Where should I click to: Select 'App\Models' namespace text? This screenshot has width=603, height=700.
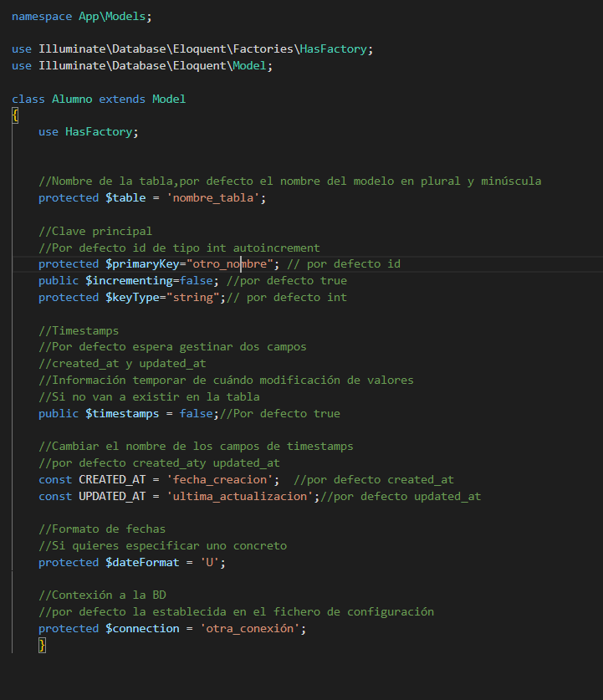pos(112,17)
